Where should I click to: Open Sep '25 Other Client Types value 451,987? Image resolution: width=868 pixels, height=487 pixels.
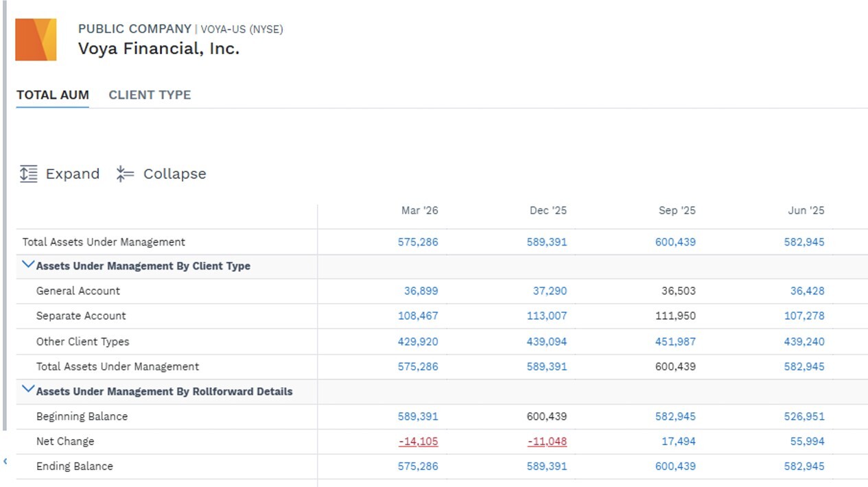click(x=675, y=342)
